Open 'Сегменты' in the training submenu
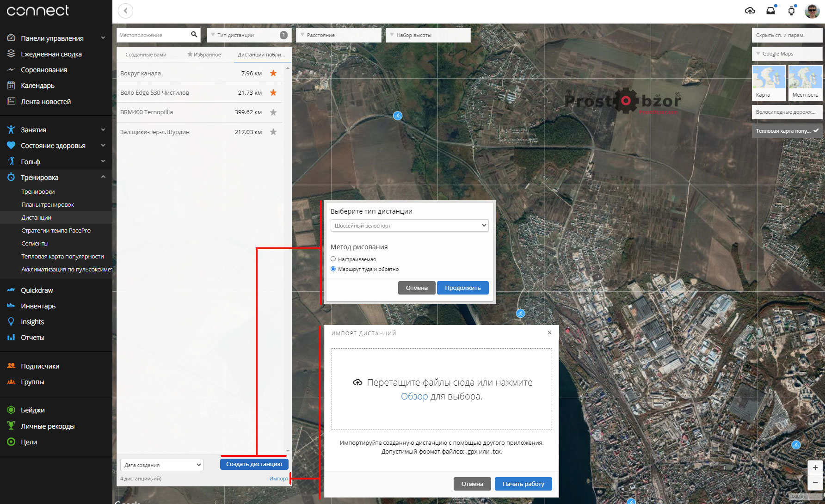The width and height of the screenshot is (825, 504). click(35, 243)
